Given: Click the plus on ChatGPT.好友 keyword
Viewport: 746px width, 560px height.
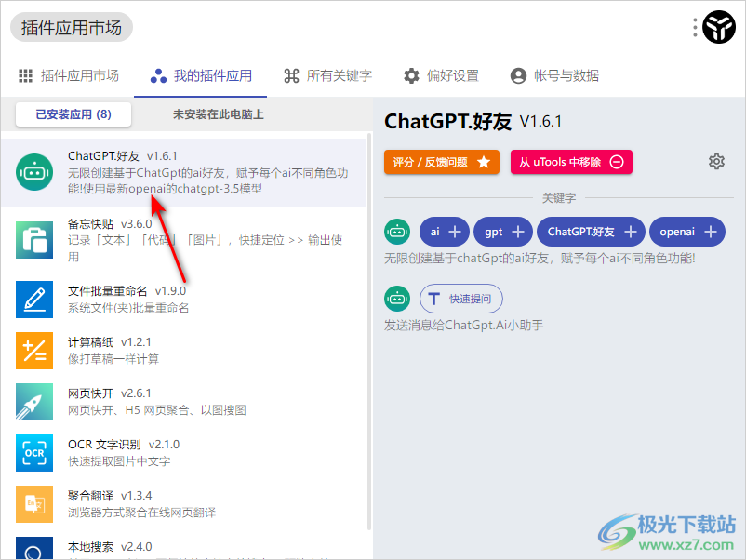Looking at the screenshot, I should pos(631,232).
